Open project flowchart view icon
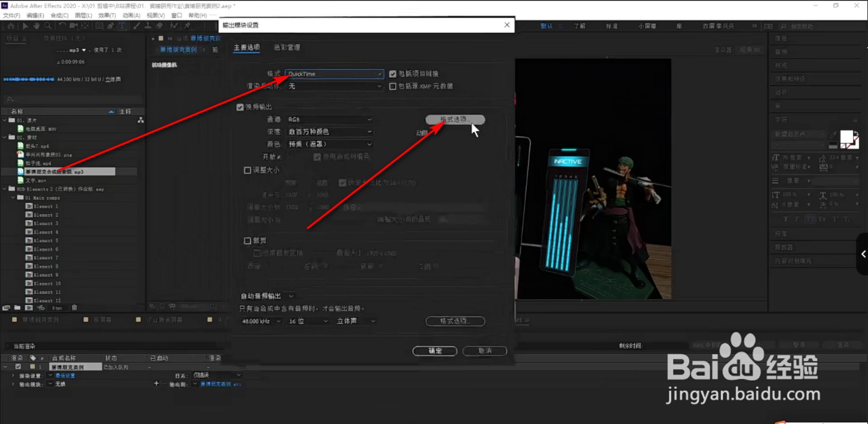This screenshot has width=868, height=424. (x=141, y=120)
